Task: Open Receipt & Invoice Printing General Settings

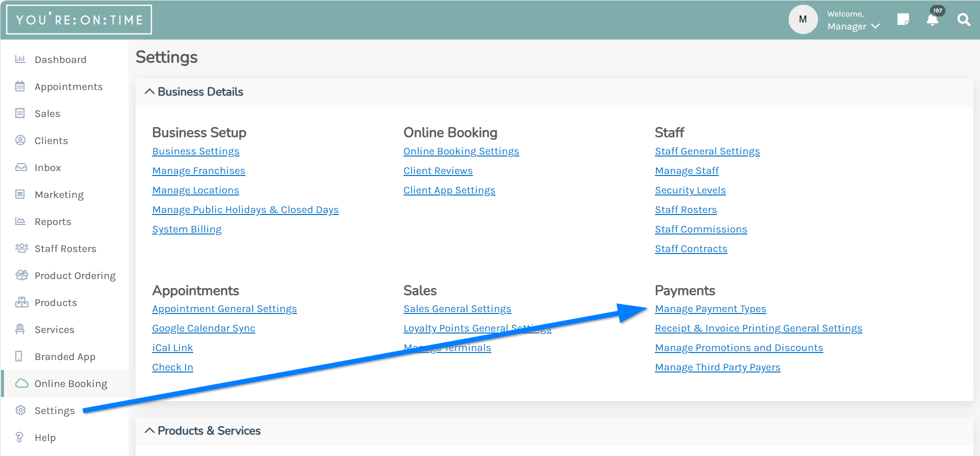Action: [x=758, y=328]
